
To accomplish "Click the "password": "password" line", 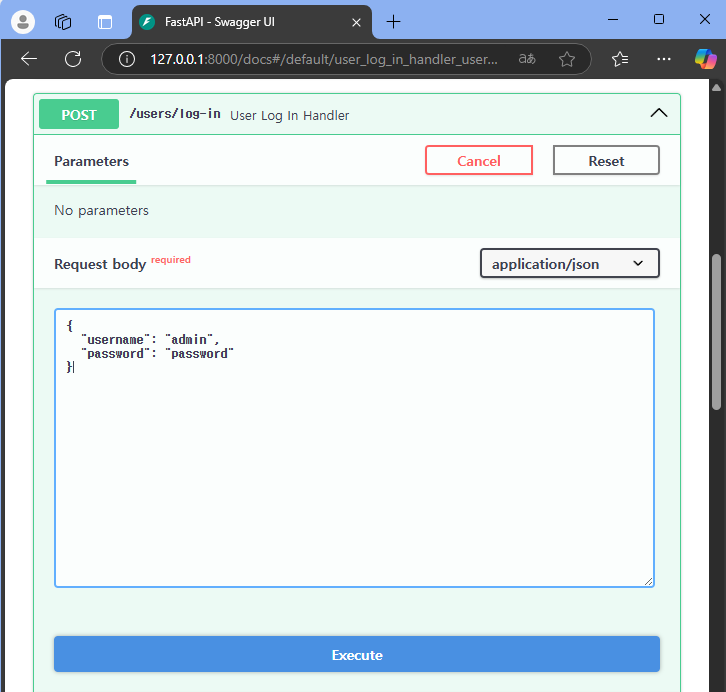I will pos(157,354).
